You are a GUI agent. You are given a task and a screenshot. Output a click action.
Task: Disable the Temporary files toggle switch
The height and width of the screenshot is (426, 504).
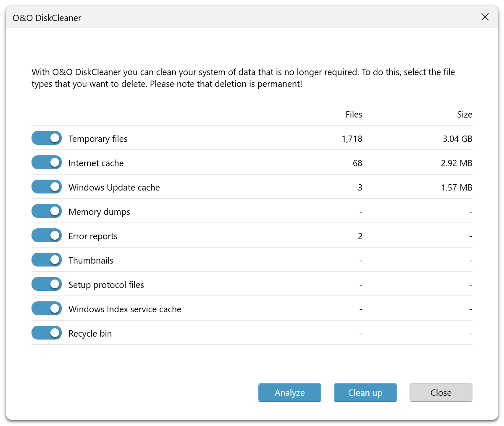47,138
